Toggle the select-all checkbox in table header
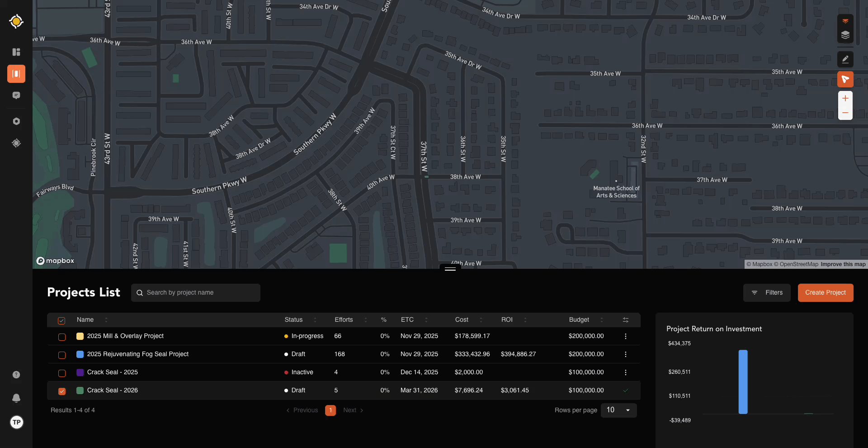Image resolution: width=868 pixels, height=448 pixels. point(61,320)
